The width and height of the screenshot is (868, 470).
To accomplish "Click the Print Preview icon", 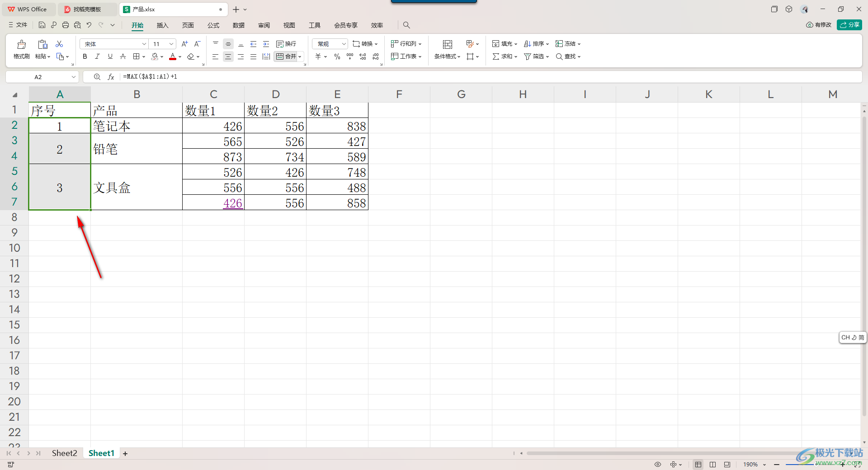I will 77,25.
